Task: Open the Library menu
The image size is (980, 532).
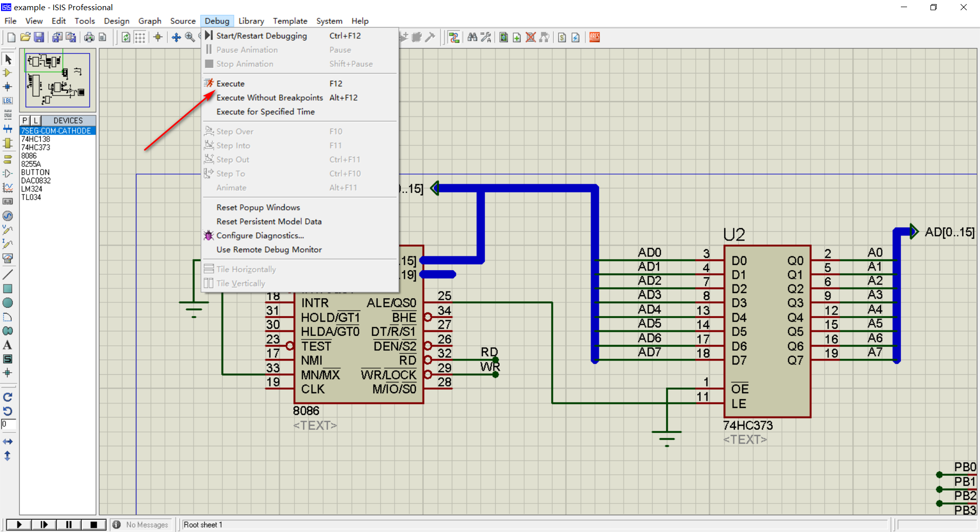Action: (x=251, y=21)
